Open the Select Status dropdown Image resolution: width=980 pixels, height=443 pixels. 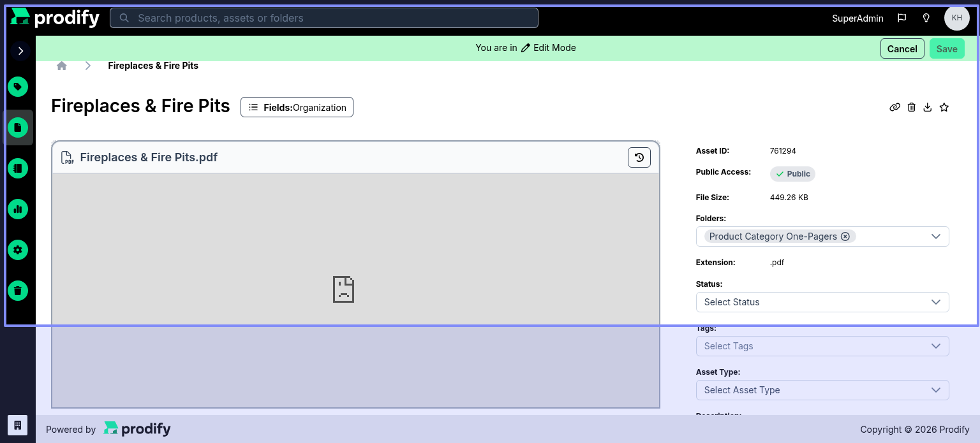(822, 302)
